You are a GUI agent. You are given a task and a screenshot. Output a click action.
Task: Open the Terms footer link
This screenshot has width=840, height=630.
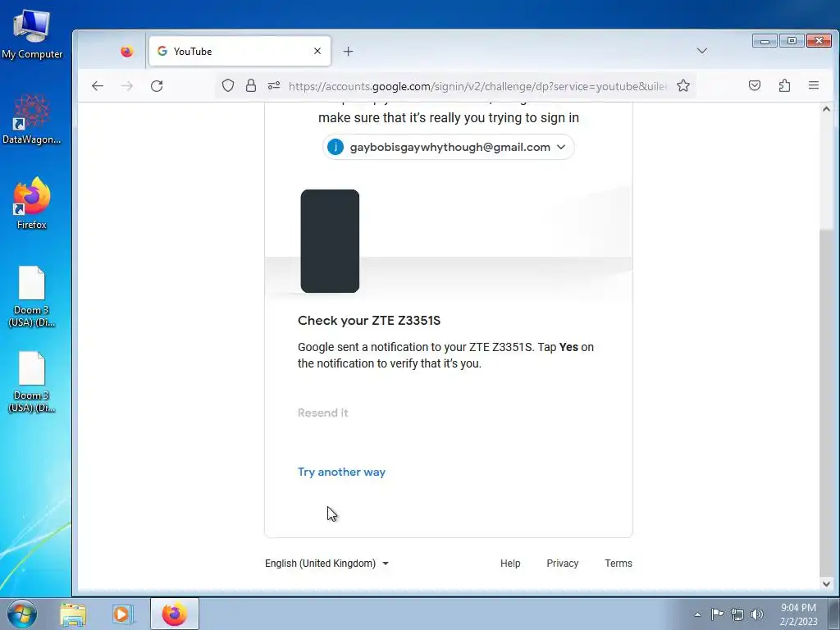point(619,563)
